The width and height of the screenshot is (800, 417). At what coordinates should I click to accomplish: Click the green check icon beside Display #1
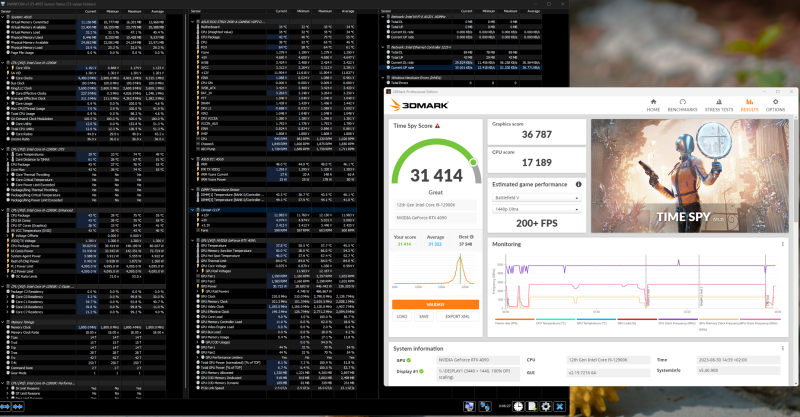[x=421, y=371]
